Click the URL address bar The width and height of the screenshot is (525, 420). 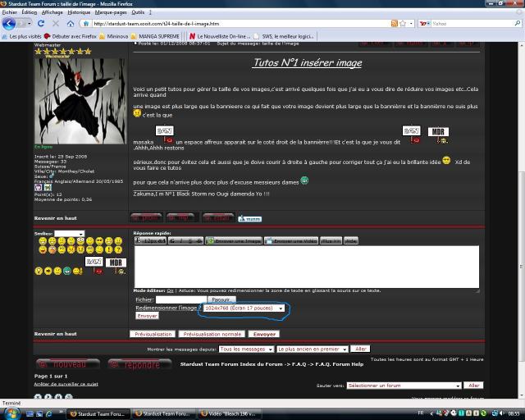coord(236,24)
